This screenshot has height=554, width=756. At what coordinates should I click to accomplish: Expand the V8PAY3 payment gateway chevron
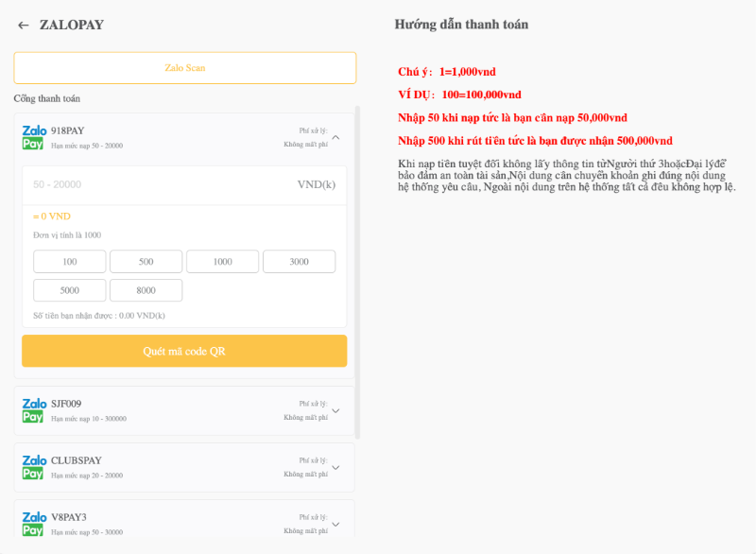[335, 524]
